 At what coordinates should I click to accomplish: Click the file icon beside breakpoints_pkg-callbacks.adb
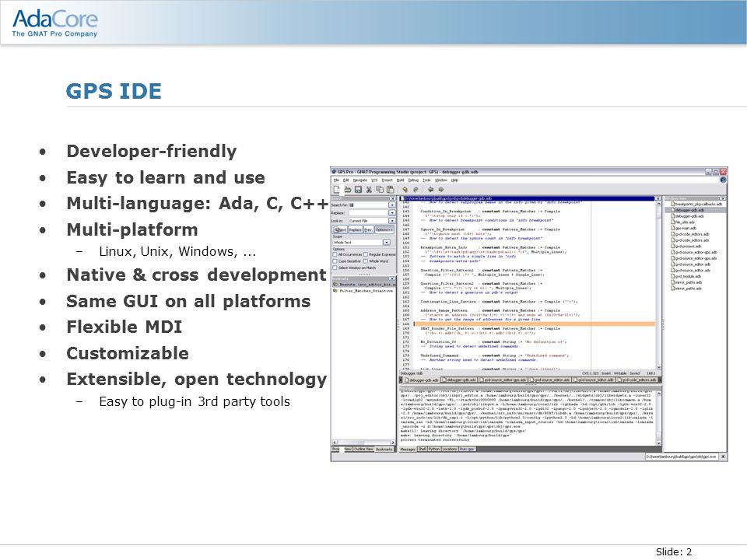(x=673, y=204)
